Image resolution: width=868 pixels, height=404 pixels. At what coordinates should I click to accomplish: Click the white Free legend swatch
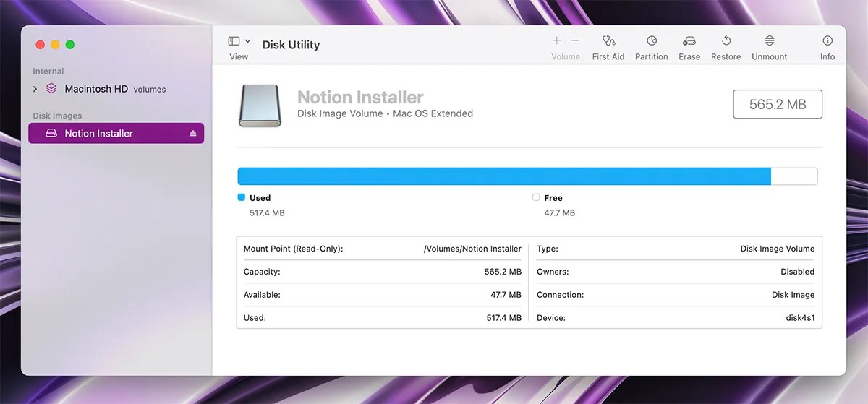coord(536,197)
